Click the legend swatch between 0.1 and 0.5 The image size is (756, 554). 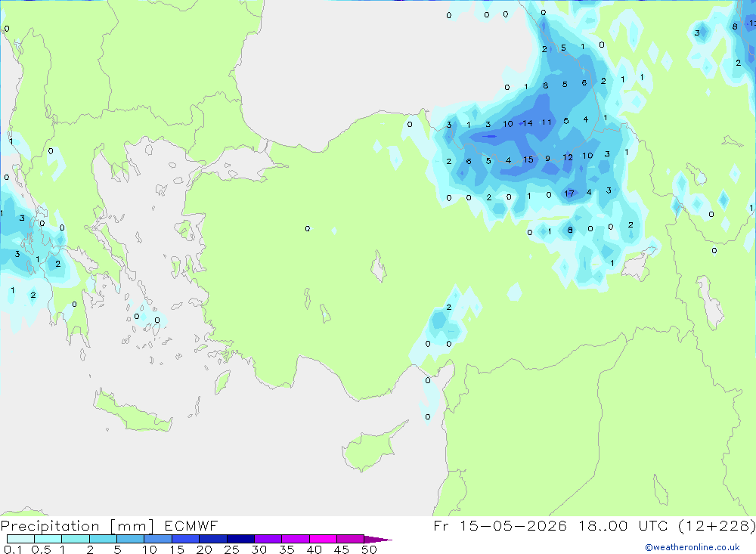click(x=20, y=539)
